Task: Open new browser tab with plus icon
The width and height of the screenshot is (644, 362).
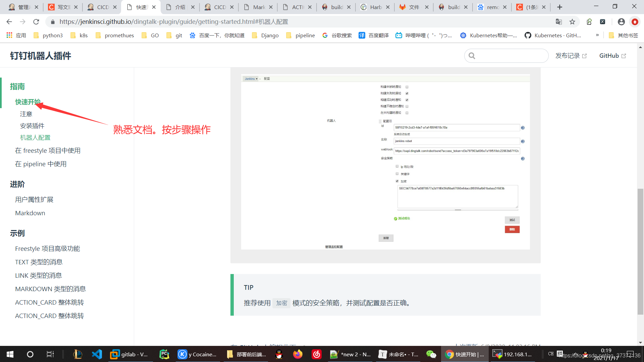Action: 559,7
